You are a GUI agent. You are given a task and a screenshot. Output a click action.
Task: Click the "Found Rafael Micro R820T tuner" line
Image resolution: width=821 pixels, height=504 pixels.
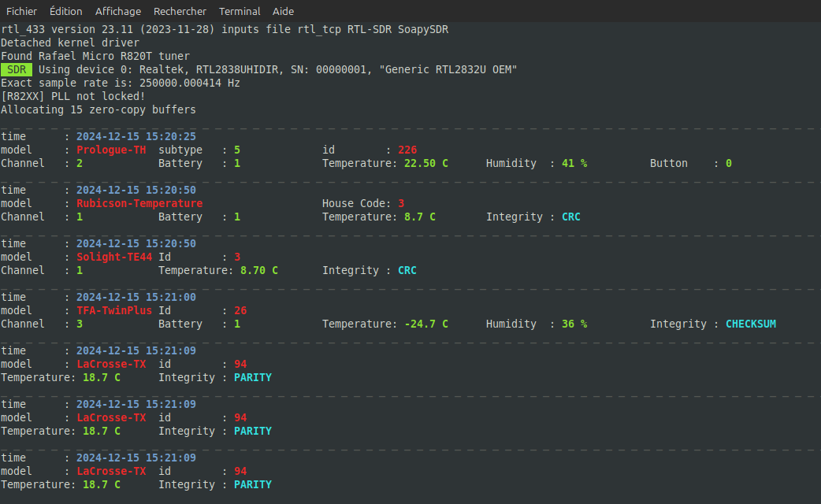(95, 56)
